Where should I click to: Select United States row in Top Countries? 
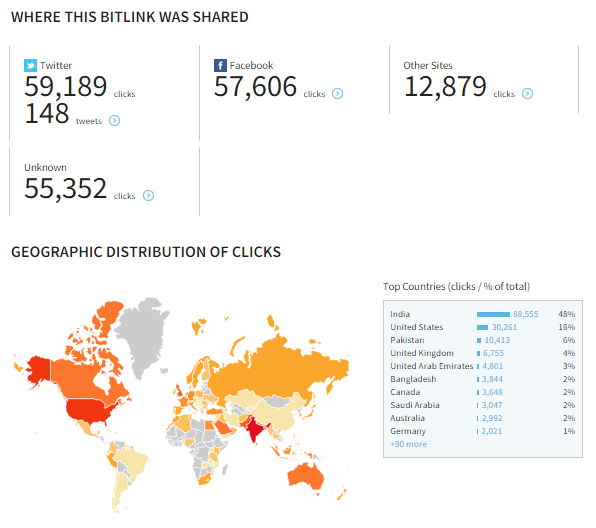pyautogui.click(x=482, y=327)
